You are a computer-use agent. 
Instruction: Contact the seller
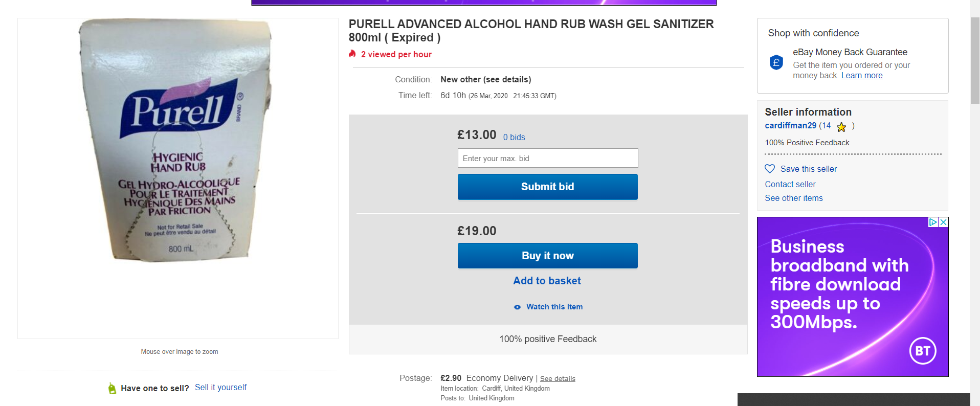pyautogui.click(x=790, y=184)
